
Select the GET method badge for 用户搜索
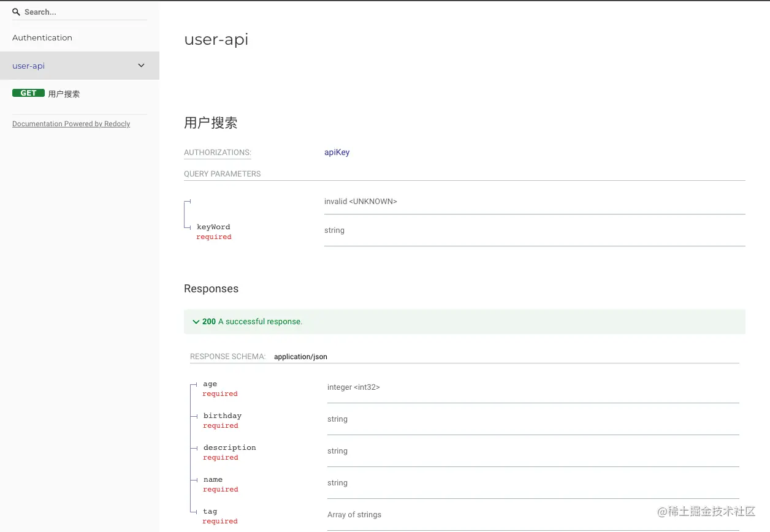(28, 93)
